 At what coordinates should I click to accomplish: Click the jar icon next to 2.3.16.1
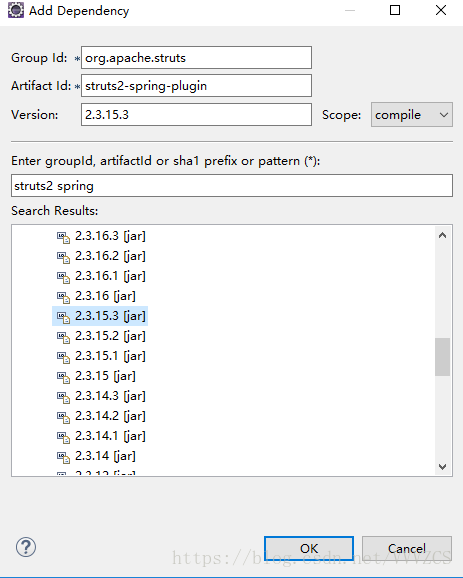(x=63, y=277)
